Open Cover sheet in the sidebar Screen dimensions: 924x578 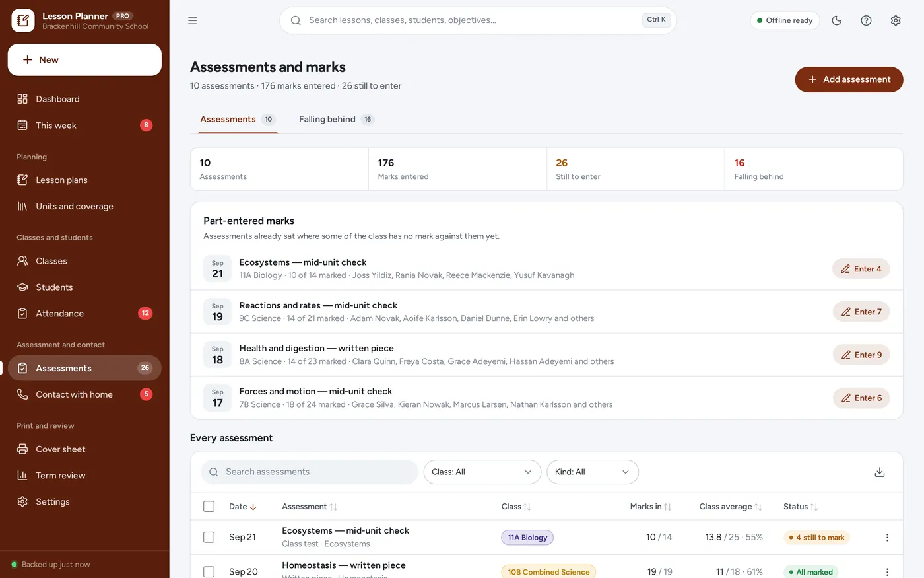click(x=84, y=449)
